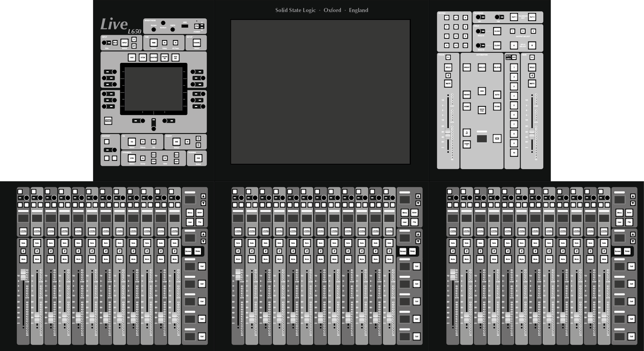The height and width of the screenshot is (351, 644).
Task: Tap the Insert B point button
Action: pyautogui.click(x=198, y=145)
